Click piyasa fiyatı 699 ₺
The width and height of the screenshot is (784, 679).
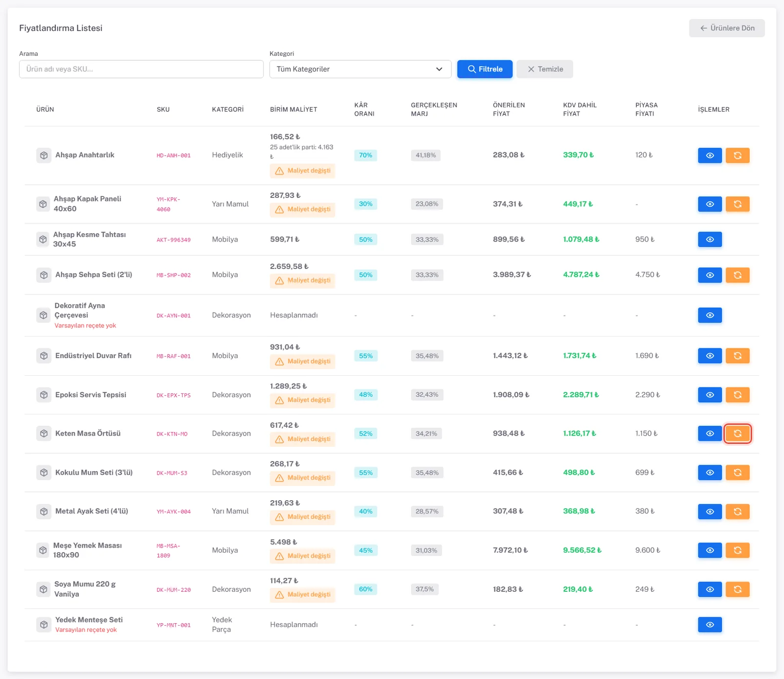pyautogui.click(x=645, y=473)
